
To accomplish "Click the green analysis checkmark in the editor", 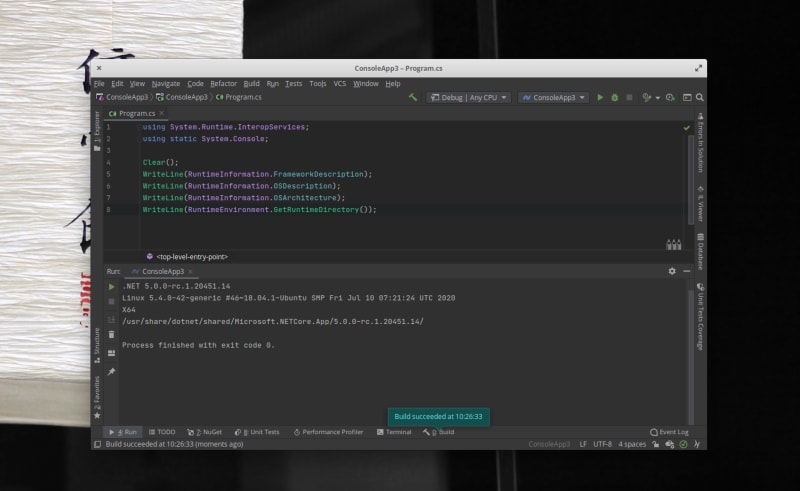I will (686, 128).
